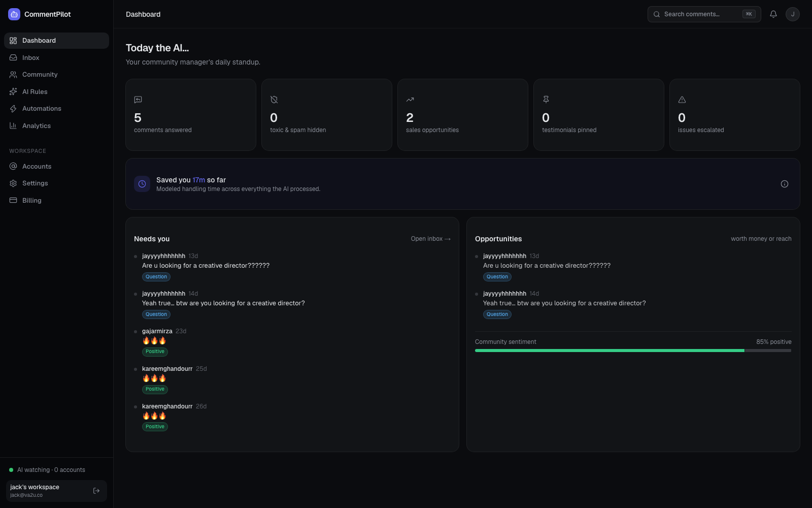Open kareemghandourr's 25d comment
The height and width of the screenshot is (508, 812).
[x=292, y=379]
